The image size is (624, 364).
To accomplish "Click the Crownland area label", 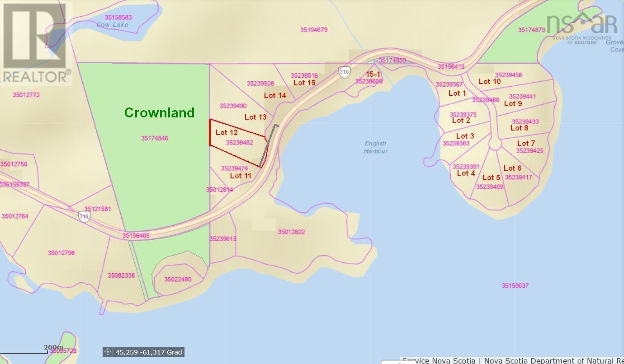I will tap(159, 113).
